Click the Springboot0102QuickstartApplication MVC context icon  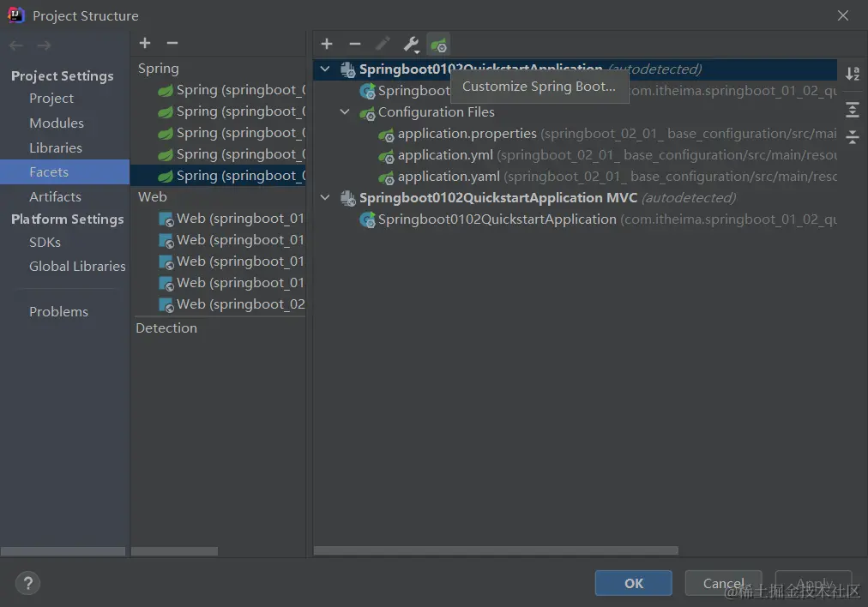347,198
